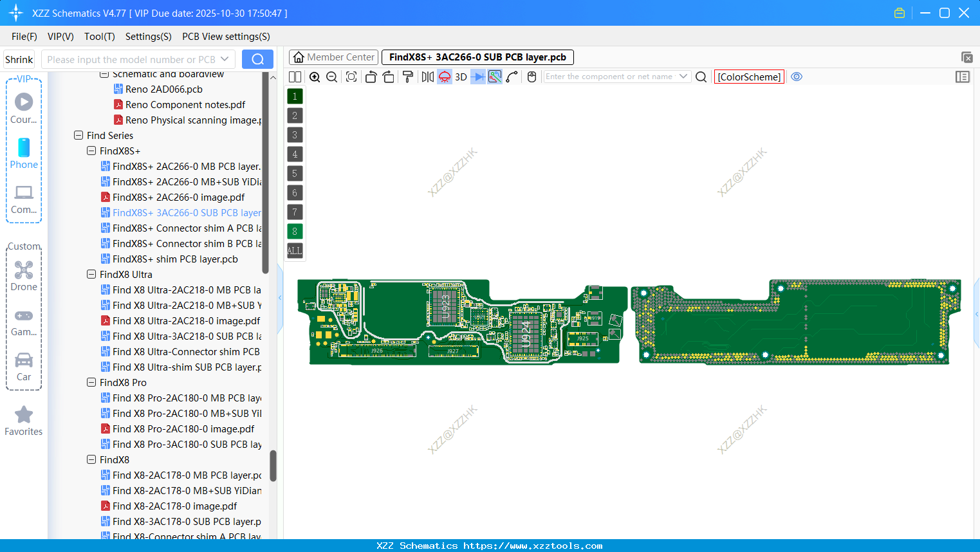
Task: Select the zoom out tool
Action: [x=331, y=76]
